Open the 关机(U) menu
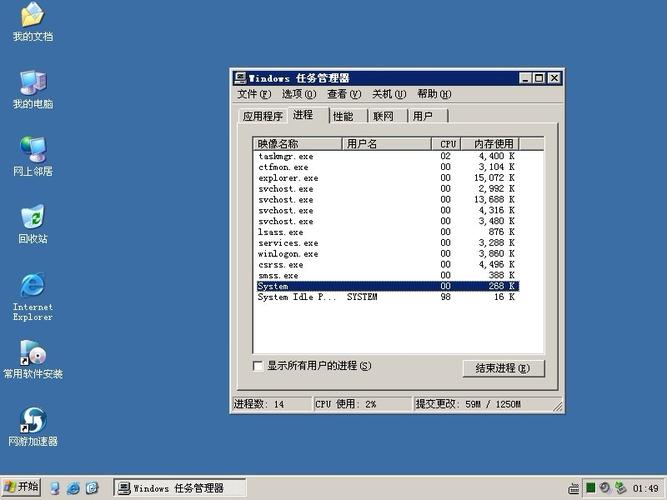 [389, 94]
